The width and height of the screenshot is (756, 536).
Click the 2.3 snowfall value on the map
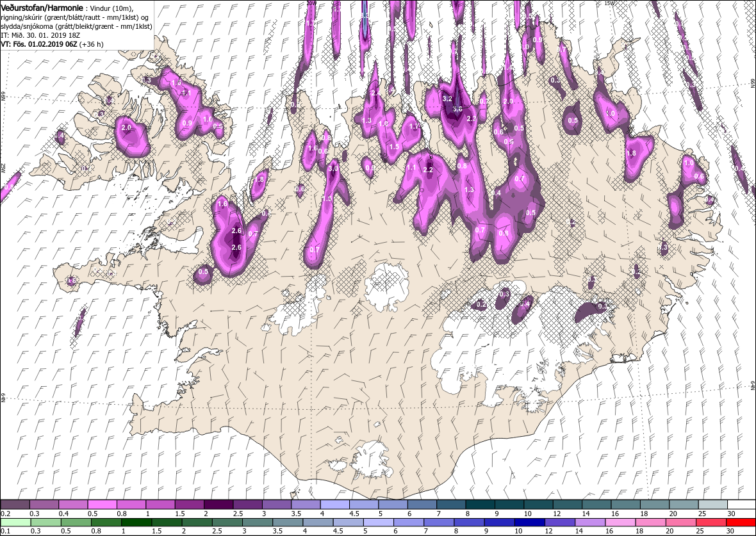[472, 118]
